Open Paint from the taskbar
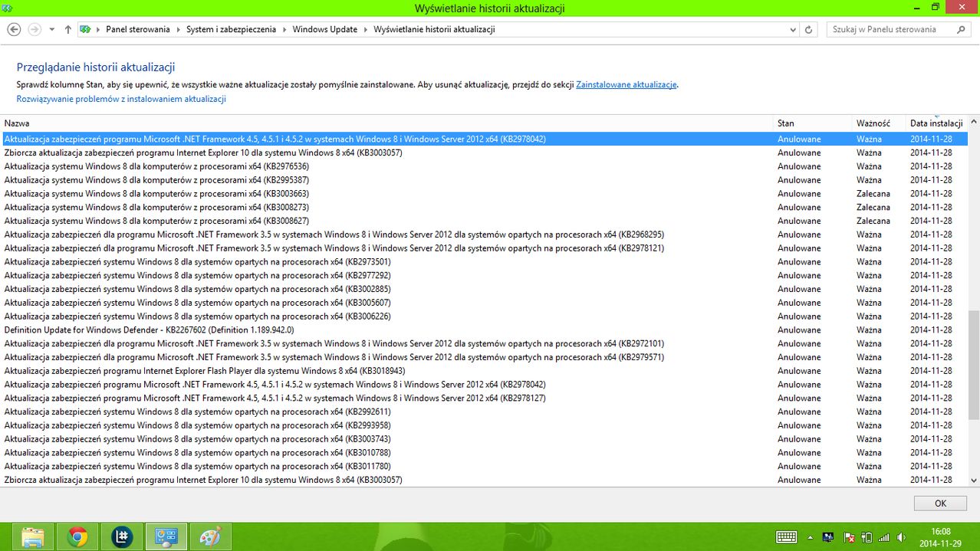Image resolution: width=980 pixels, height=551 pixels. 209,536
